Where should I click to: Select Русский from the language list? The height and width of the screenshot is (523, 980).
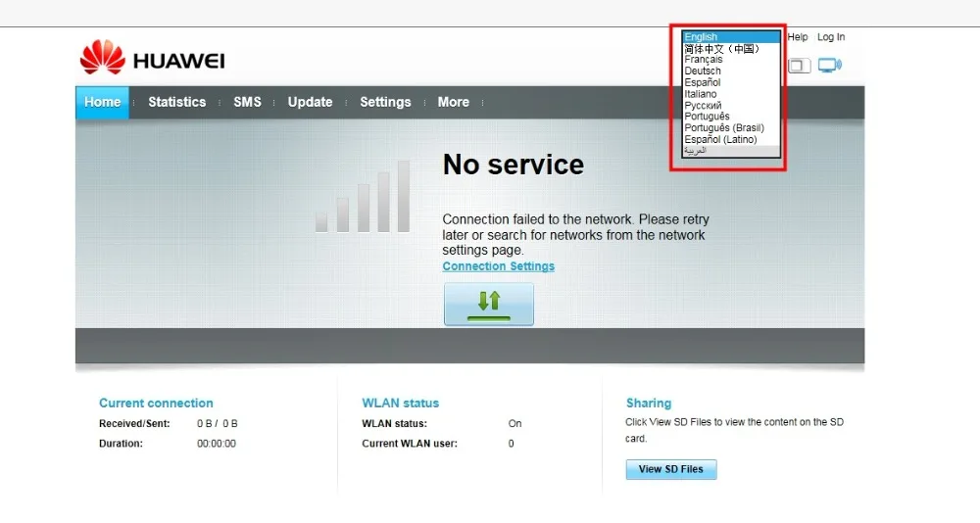[731, 105]
